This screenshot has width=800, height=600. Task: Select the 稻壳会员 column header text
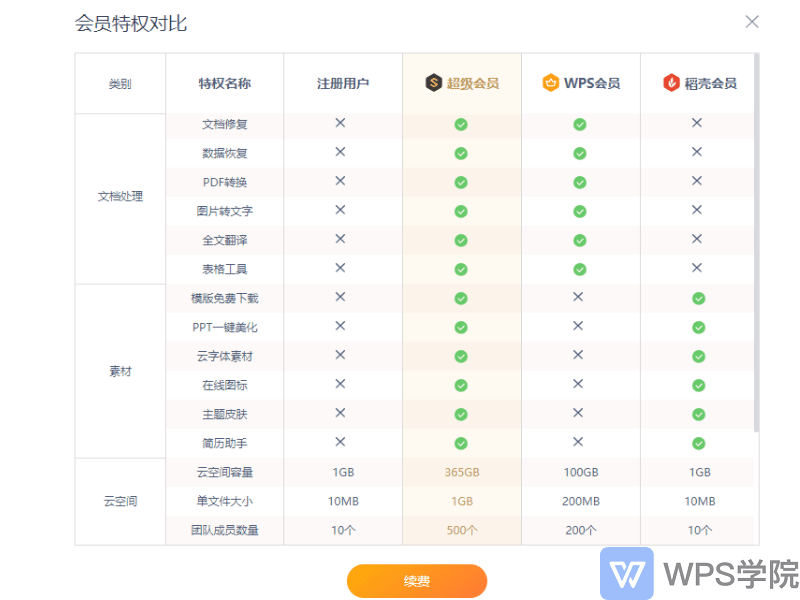point(711,83)
